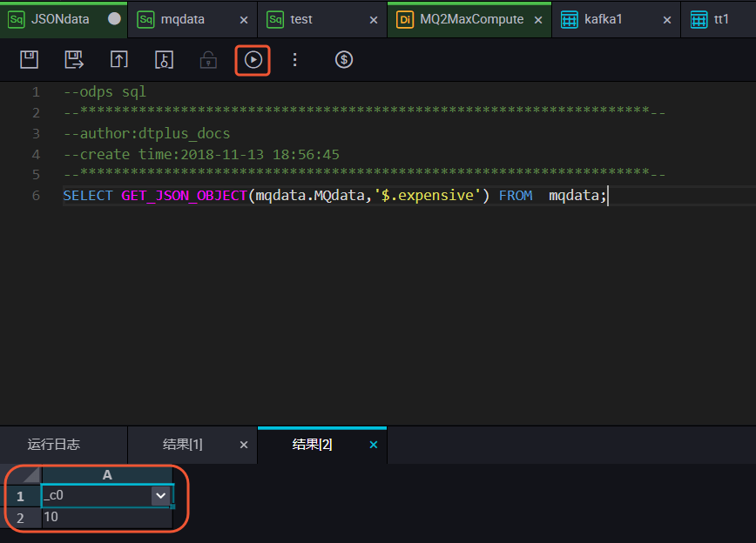Screen dimensions: 756x543
Task: Click the steal-lock edit icon
Action: [164, 60]
